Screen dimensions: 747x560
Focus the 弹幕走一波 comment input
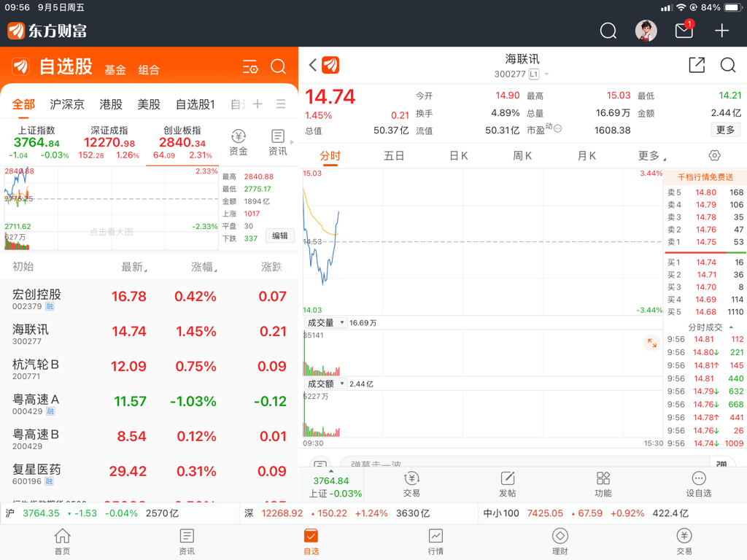(524, 463)
